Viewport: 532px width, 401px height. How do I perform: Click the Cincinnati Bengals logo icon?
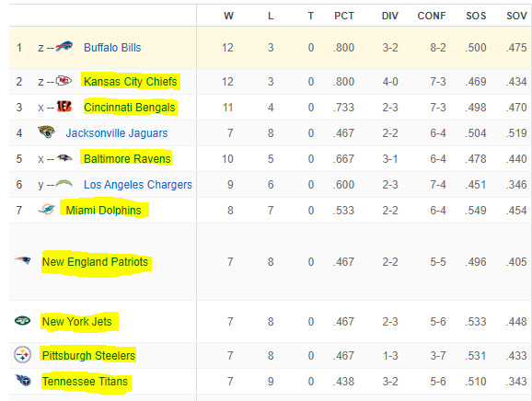coord(64,107)
